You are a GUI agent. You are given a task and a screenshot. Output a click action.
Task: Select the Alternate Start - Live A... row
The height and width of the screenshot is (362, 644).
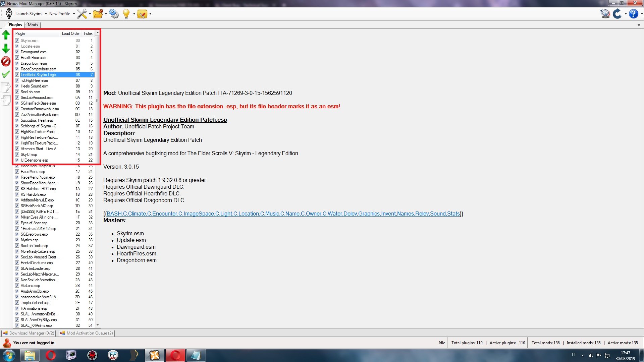click(54, 149)
